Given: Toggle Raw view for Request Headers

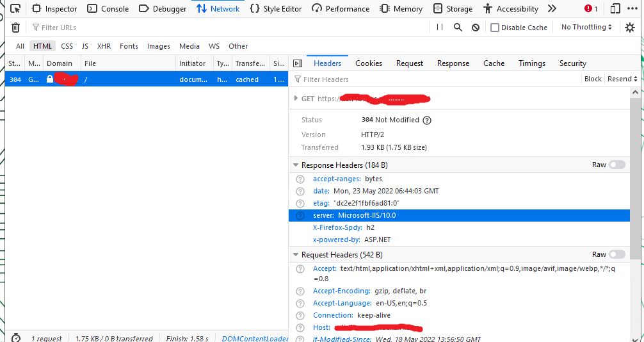Looking at the screenshot, I should [616, 254].
